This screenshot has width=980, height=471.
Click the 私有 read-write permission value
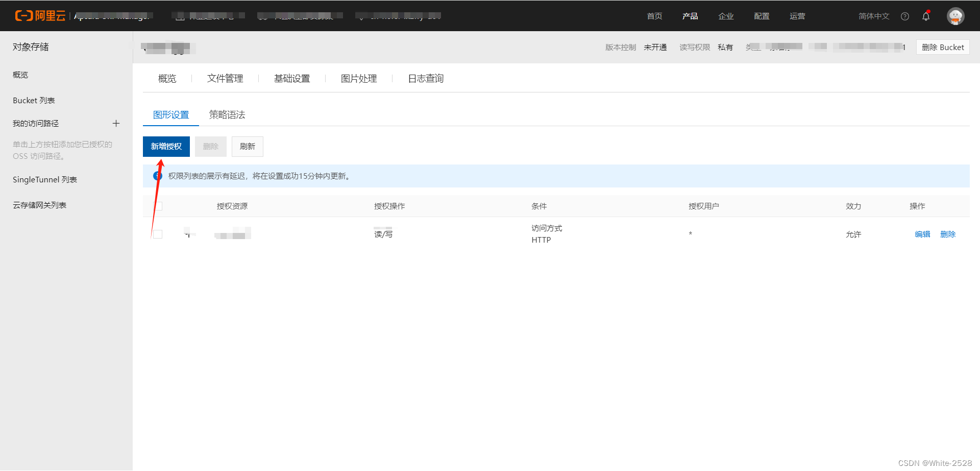point(725,47)
